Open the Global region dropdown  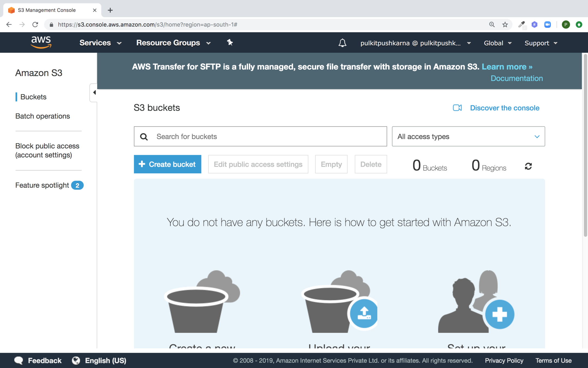[498, 43]
